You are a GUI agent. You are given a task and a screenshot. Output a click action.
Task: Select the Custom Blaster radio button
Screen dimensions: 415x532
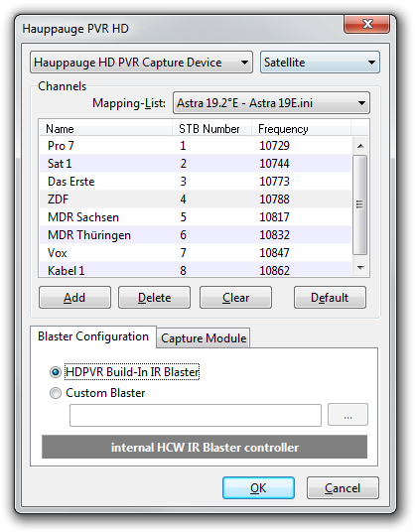tap(56, 393)
